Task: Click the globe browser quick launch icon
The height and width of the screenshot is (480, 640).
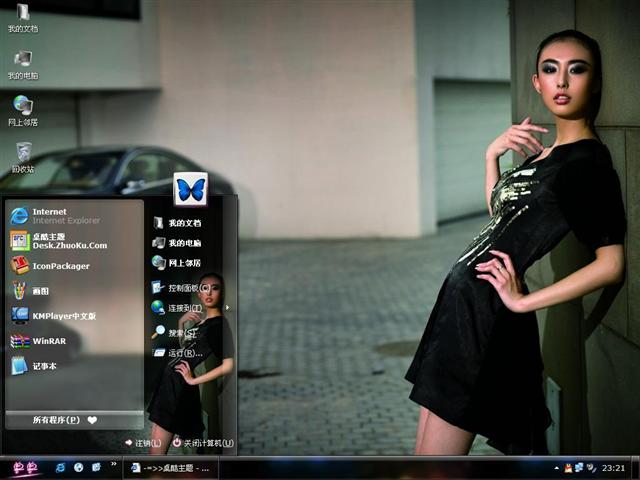Action: [78, 468]
